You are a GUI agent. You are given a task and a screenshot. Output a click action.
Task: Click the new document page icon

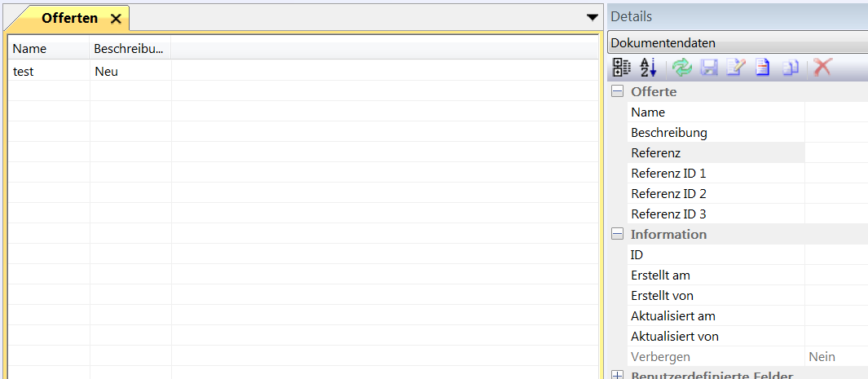click(762, 68)
